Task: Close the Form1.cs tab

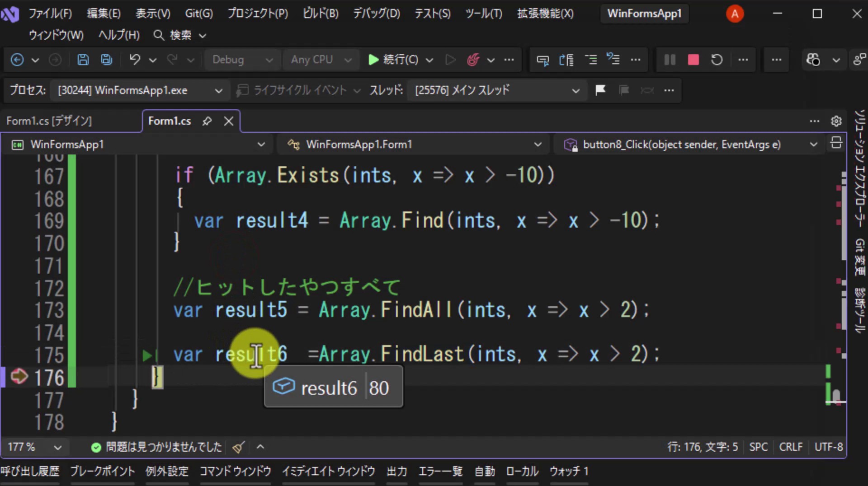Action: tap(229, 121)
